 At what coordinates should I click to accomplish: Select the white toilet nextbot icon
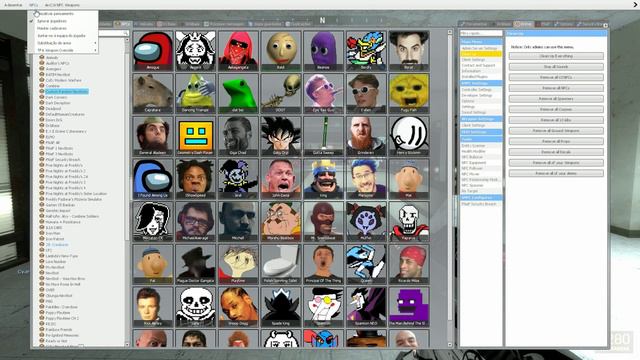(x=281, y=264)
